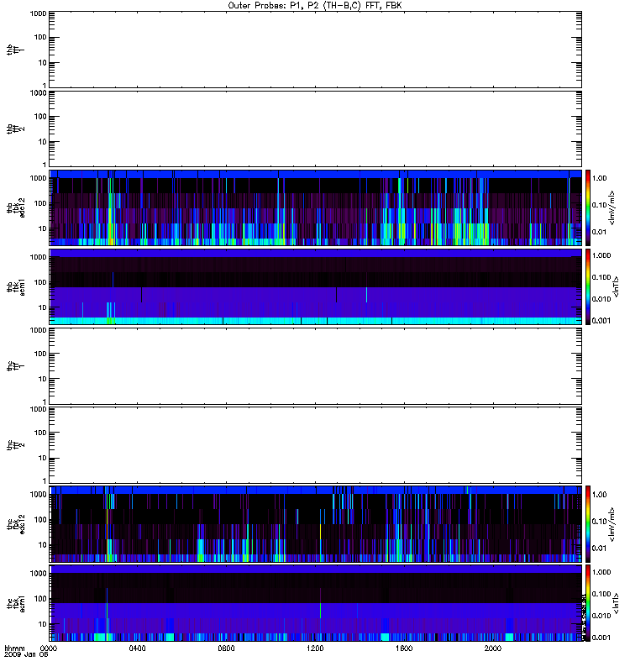This screenshot has height=672, width=630.
Task: Click inside the thb fbk scm1 spectrogram
Action: pos(316,287)
